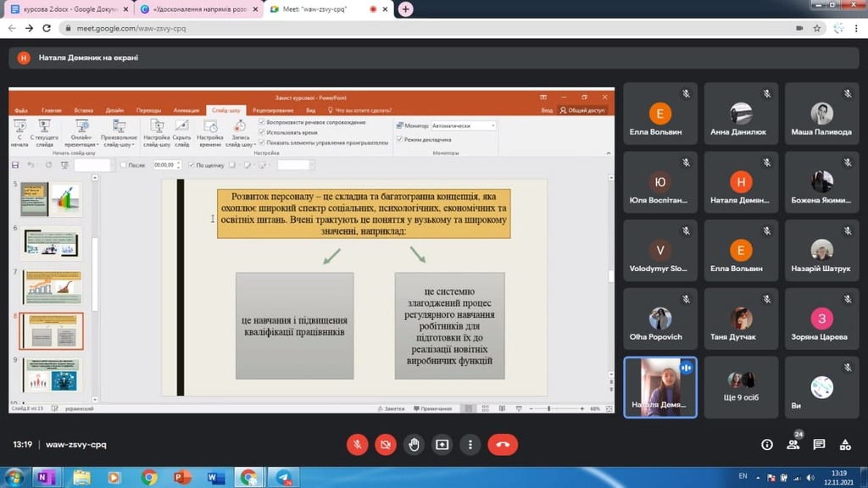This screenshot has height=488, width=868.
Task: Expand 'Онлайн-презентация' dropdown in ribbon
Action: click(x=81, y=145)
